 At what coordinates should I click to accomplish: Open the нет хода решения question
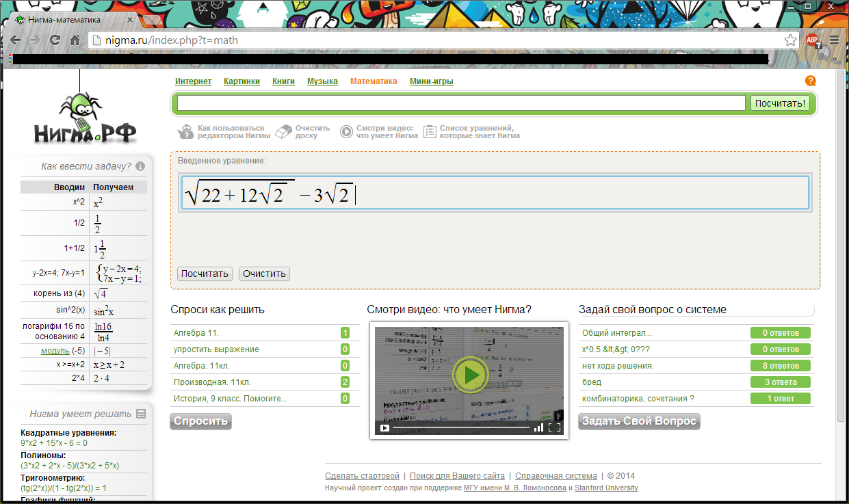[x=618, y=366]
